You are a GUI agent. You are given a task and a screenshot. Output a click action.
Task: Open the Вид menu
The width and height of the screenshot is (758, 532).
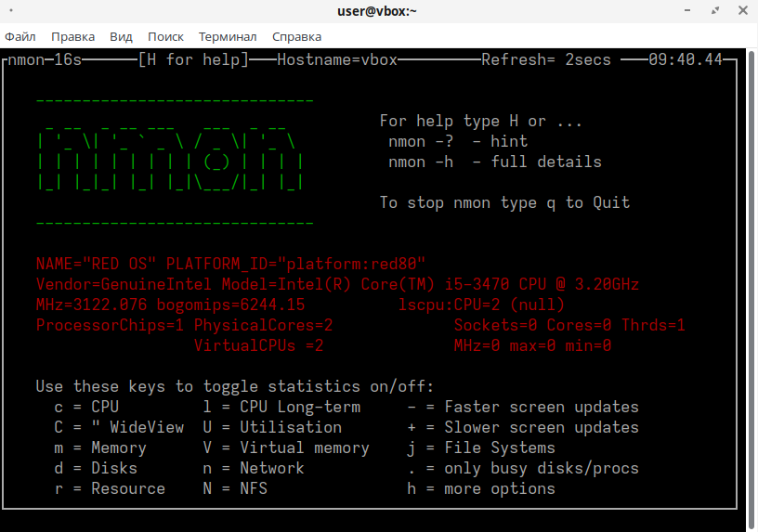(121, 37)
